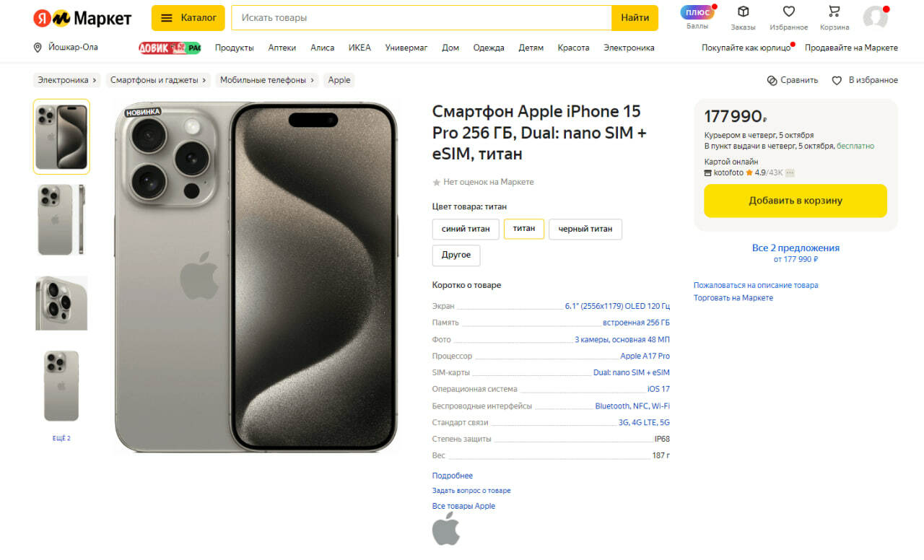
Task: Show more thumbnails via ЕЩЁ 2
Action: [x=61, y=438]
